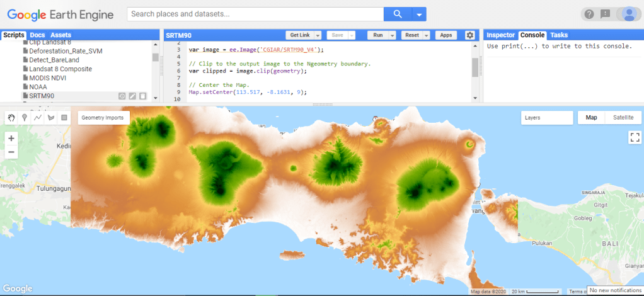Select the hand pan tool on map
The image size is (644, 296).
coord(11,118)
